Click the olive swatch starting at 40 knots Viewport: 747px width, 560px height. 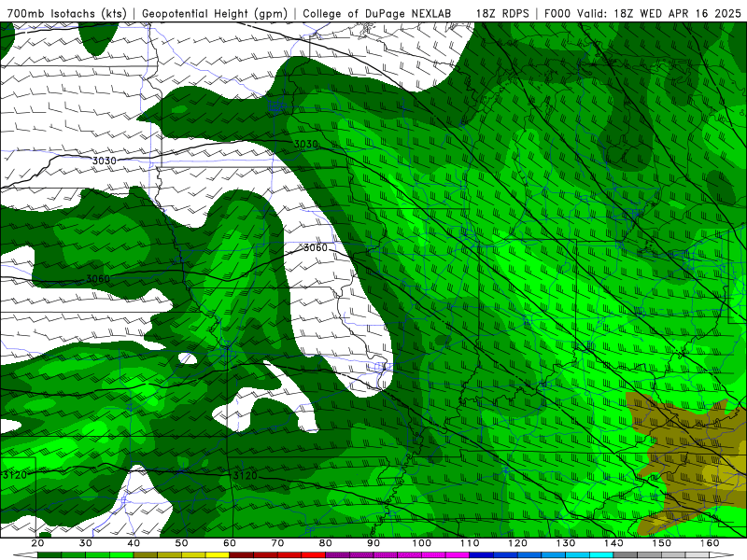pyautogui.click(x=146, y=554)
